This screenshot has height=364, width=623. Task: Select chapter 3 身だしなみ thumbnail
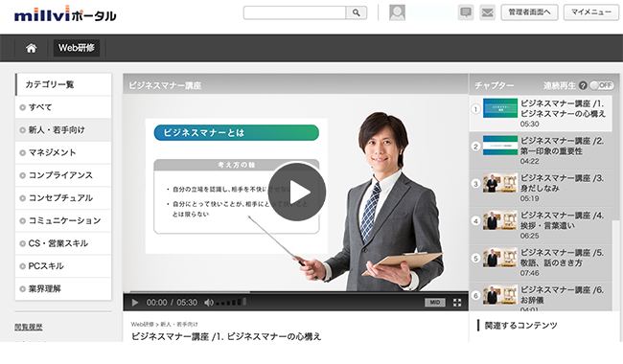tap(499, 183)
